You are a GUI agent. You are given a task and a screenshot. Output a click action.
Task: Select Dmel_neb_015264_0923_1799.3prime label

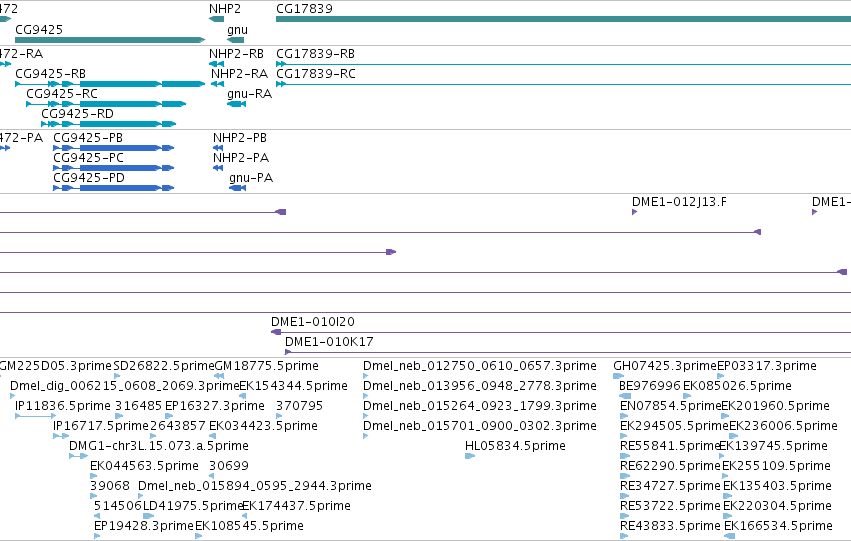point(480,406)
